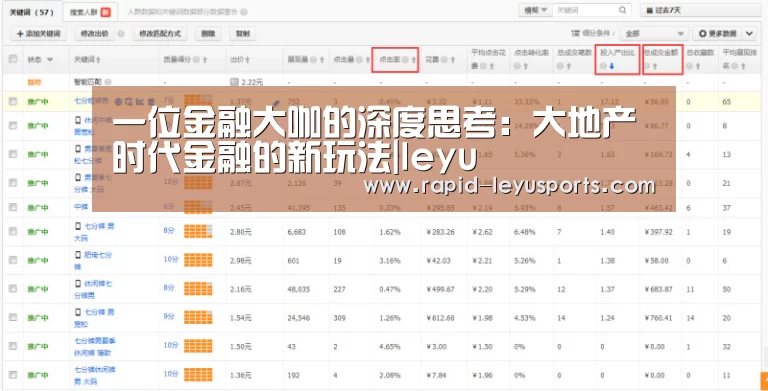768x391 pixels.
Task: Click help icon after 人群数据 overlap notice
Action: [x=244, y=12]
